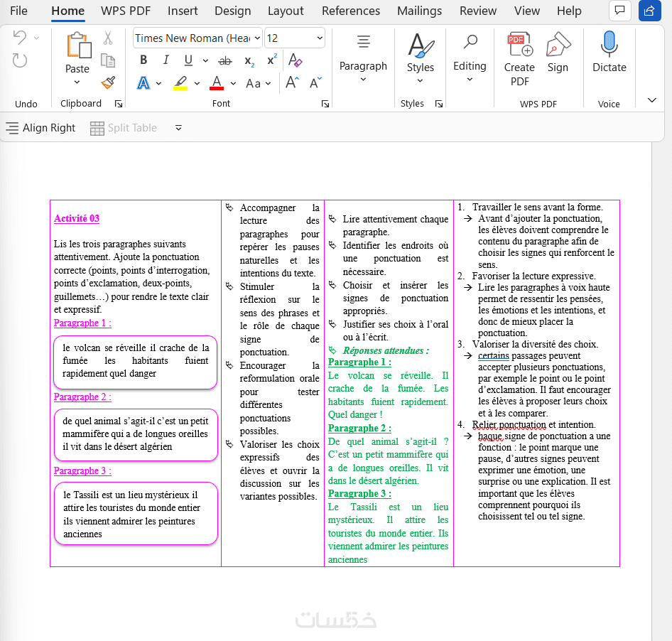The height and width of the screenshot is (641, 672).
Task: Apply red font color
Action: (217, 83)
